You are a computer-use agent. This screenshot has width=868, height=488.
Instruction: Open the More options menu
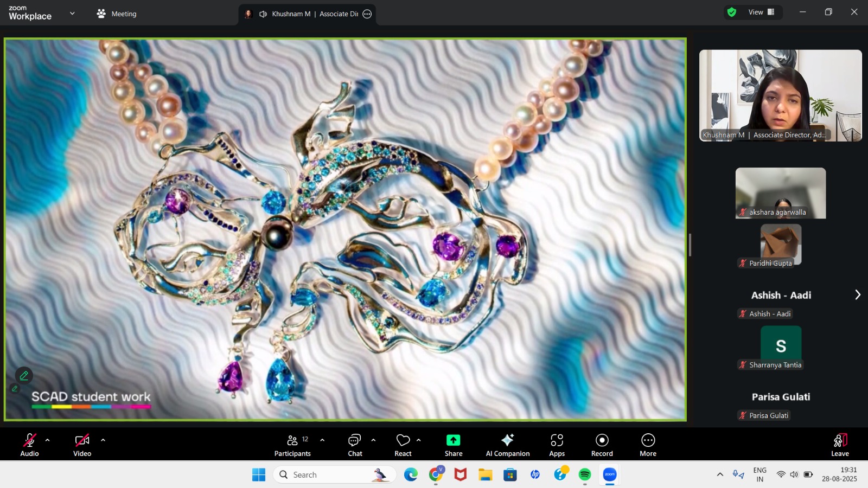coord(648,445)
